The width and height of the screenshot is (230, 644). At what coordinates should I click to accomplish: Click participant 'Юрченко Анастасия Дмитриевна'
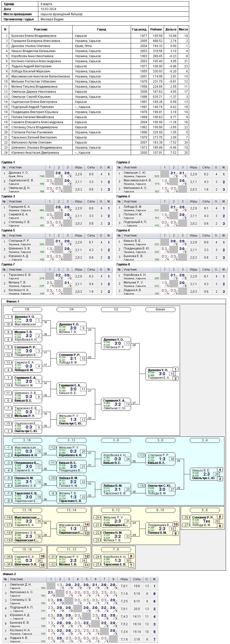click(35, 153)
